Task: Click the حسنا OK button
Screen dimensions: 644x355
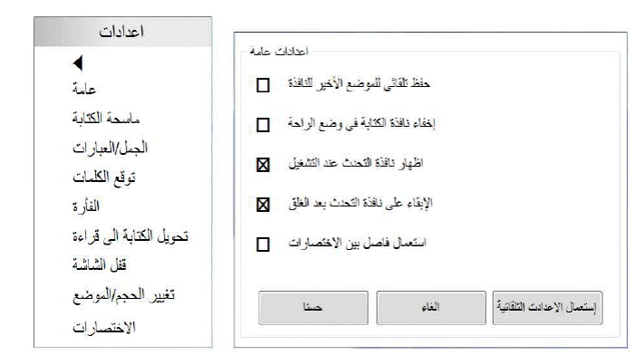Action: coord(313,308)
